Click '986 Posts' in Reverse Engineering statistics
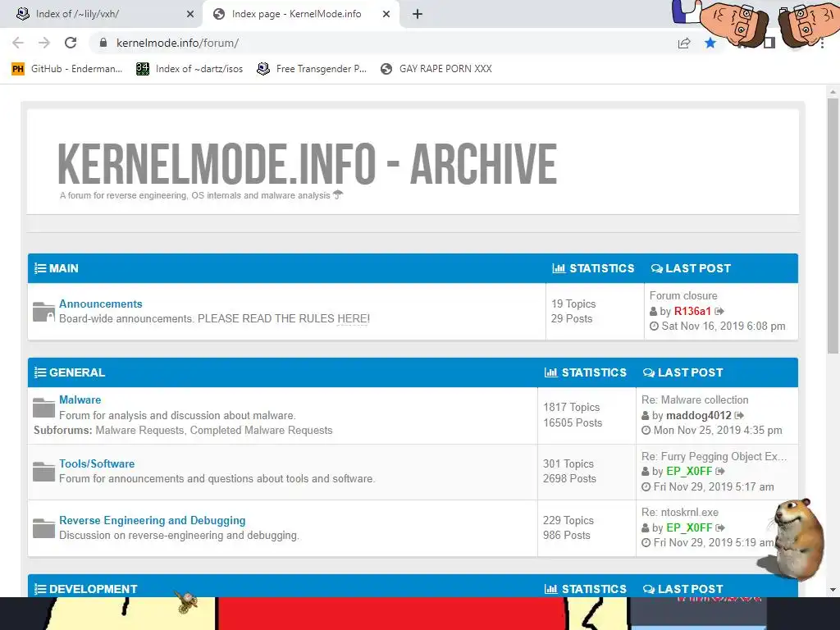This screenshot has height=630, width=840. (566, 535)
